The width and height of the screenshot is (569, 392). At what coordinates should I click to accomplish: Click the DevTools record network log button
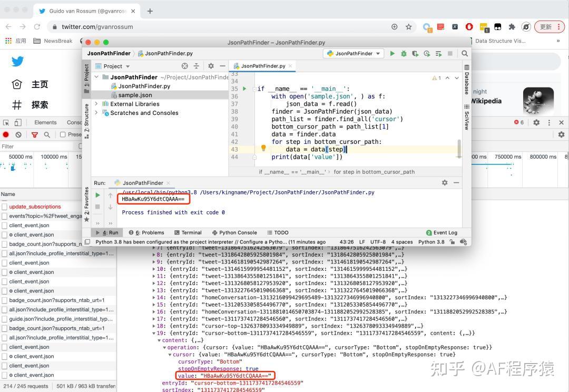[6, 135]
